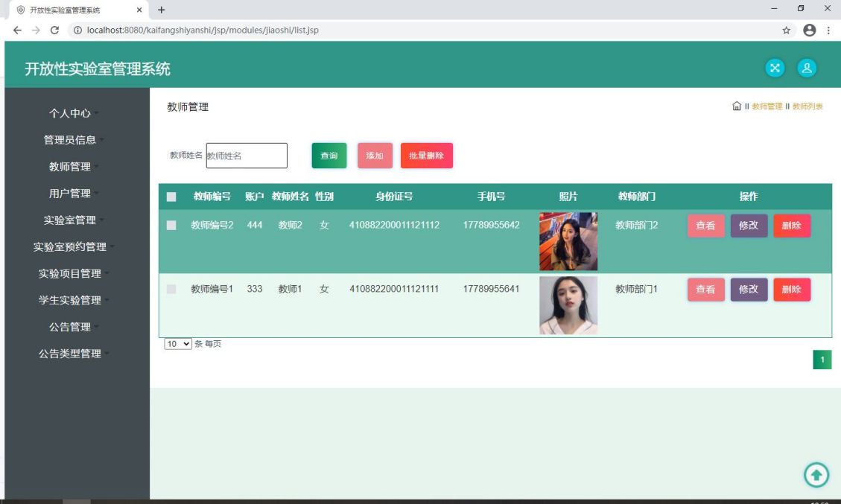
Task: Focus the 教师姓名 search input field
Action: [247, 156]
